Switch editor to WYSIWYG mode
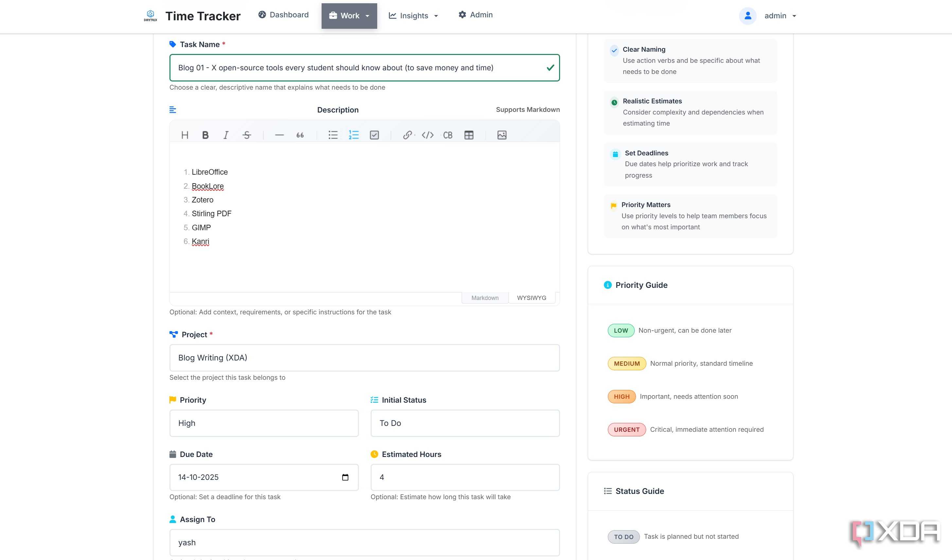The width and height of the screenshot is (952, 560). pos(532,298)
